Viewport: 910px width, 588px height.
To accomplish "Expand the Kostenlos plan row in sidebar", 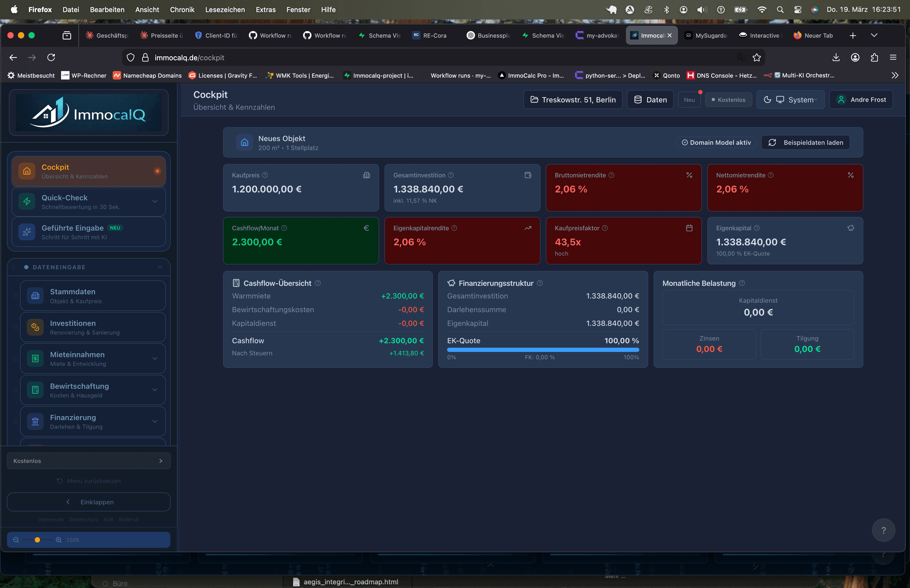I will (x=88, y=461).
